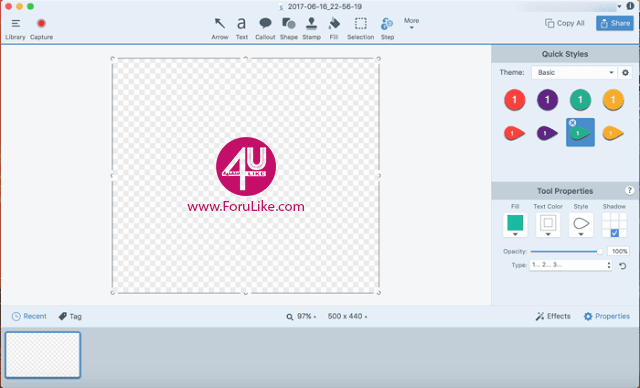The image size is (640, 388).
Task: Start a new Capture
Action: tap(41, 29)
